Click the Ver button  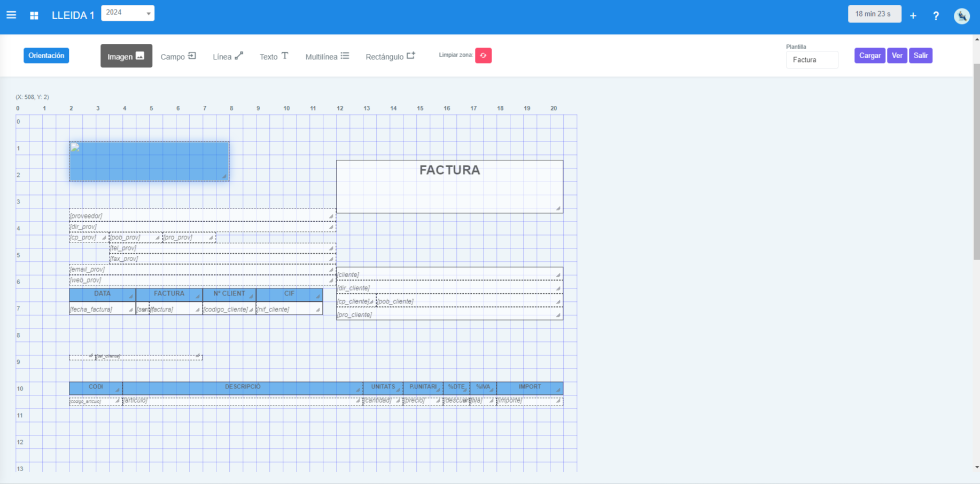point(897,55)
